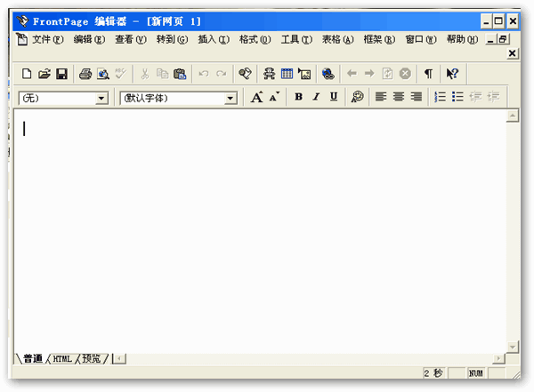Viewport: 534px width, 392px height.
Task: Minimize the inner document window
Action: pos(490,39)
